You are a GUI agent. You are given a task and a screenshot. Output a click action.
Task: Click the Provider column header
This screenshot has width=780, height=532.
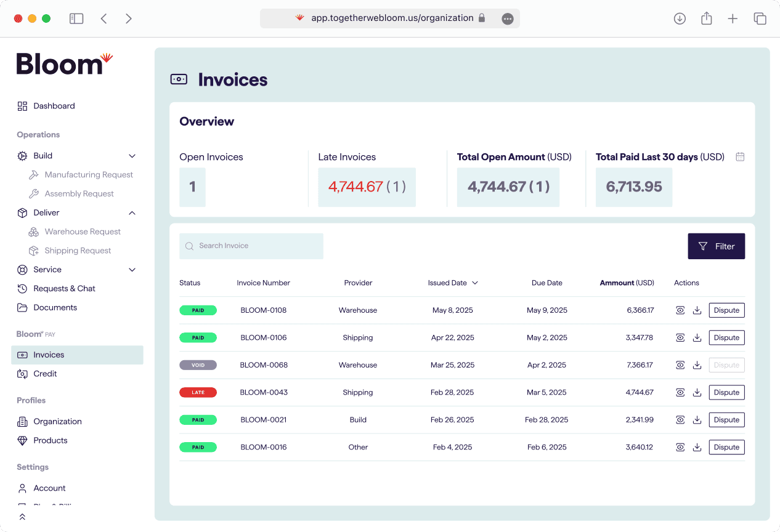tap(358, 283)
